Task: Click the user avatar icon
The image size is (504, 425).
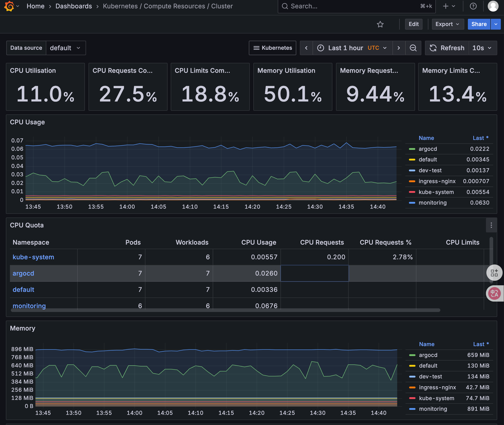Action: tap(493, 6)
